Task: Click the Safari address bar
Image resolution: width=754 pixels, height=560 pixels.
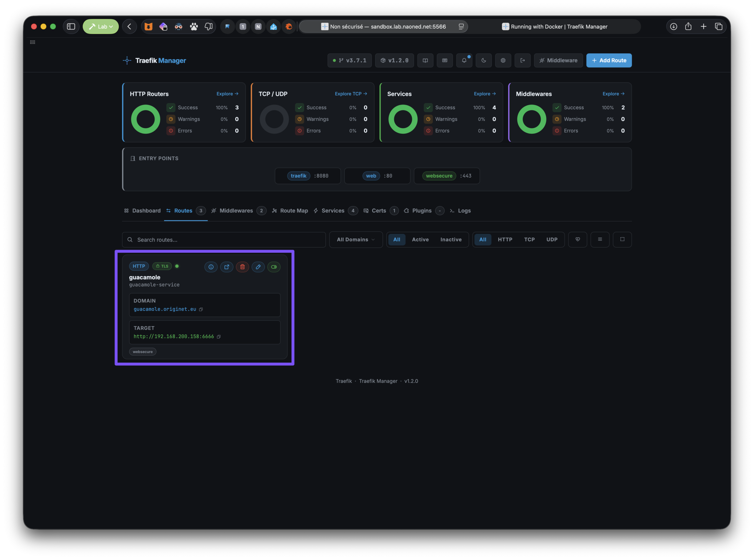Action: coord(383,27)
